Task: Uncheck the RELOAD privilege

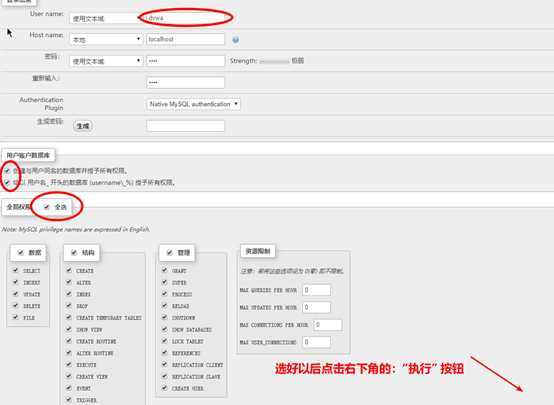Action: click(x=165, y=305)
